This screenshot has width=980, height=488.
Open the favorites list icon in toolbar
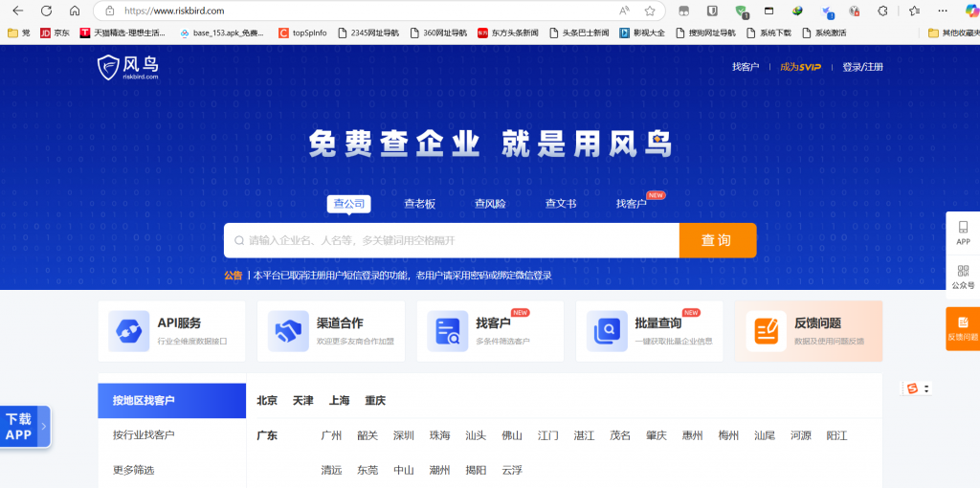click(914, 11)
